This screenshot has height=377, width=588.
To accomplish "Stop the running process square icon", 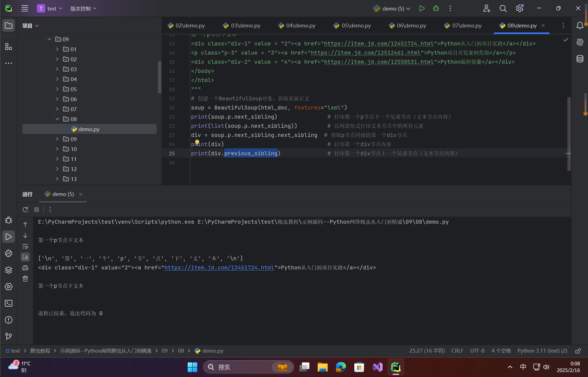I will (37, 210).
